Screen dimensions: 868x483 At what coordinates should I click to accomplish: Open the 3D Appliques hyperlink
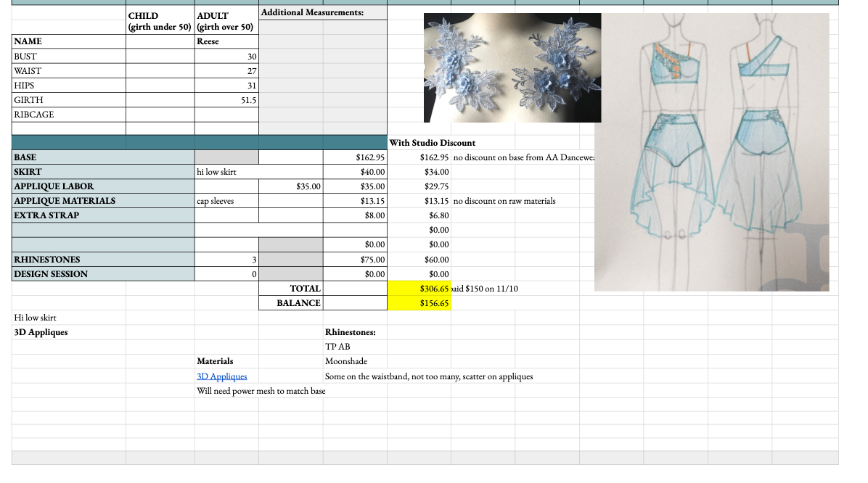[x=222, y=376]
